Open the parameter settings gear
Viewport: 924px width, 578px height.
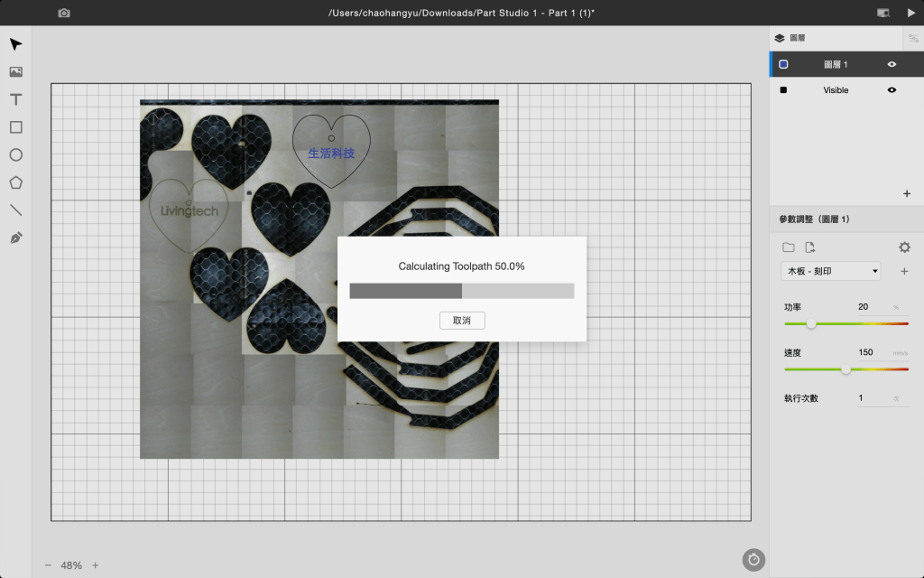click(904, 247)
